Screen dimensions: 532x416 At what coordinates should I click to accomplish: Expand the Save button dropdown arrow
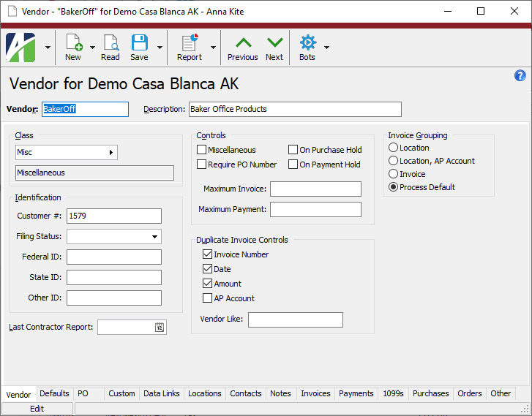pos(159,47)
